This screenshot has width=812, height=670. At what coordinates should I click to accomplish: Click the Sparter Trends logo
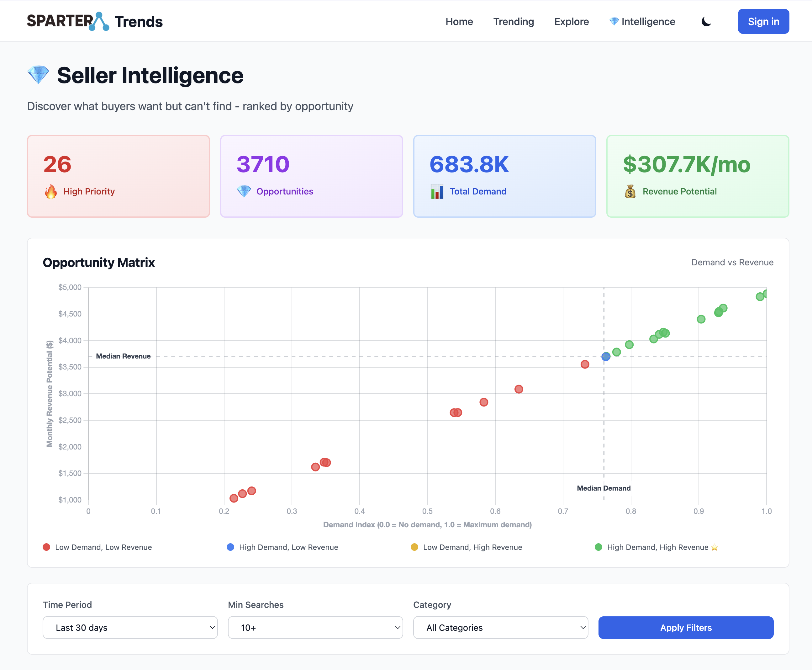(94, 21)
